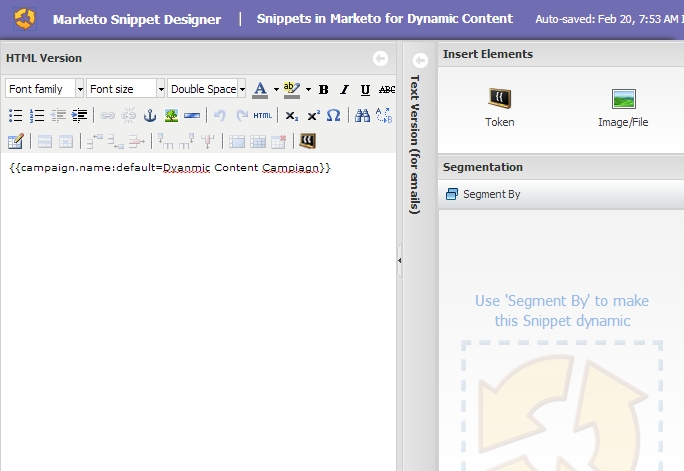The image size is (684, 471).
Task: Click the Marketo Snippet Designer title
Action: [137, 19]
